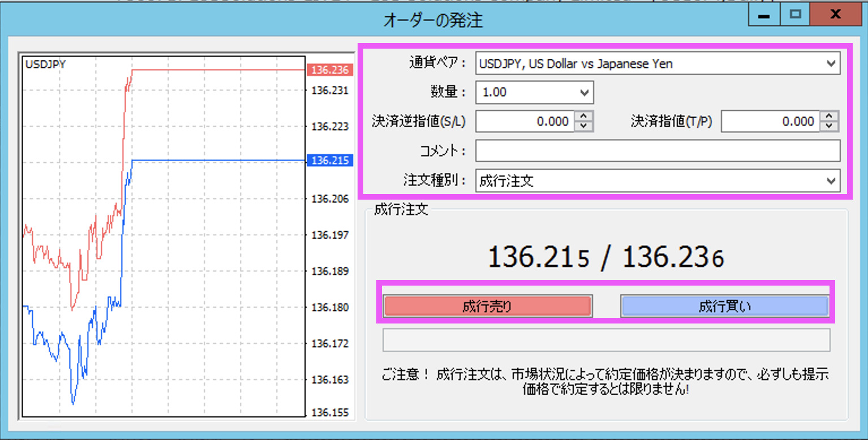868x440 pixels.
Task: Click the 決済逆指値(S/L) value field
Action: 524,122
